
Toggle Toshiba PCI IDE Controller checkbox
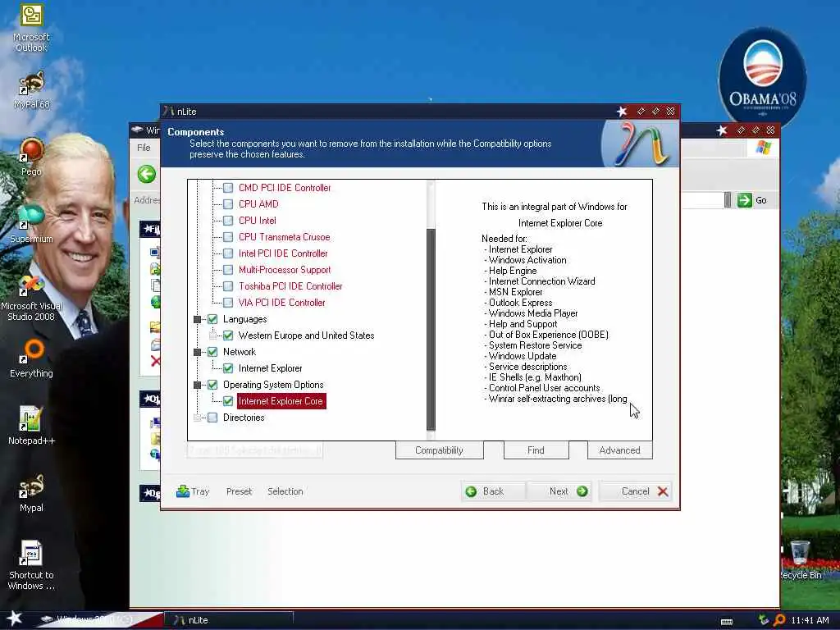228,286
